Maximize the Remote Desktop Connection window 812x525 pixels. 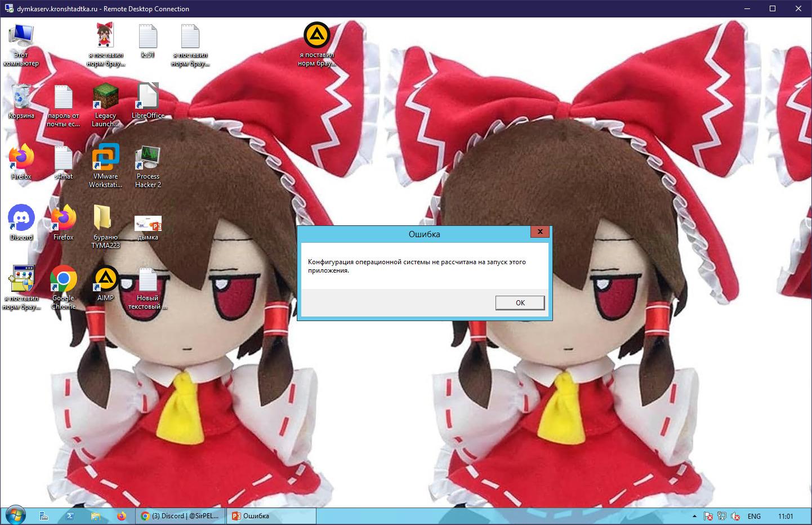[773, 8]
